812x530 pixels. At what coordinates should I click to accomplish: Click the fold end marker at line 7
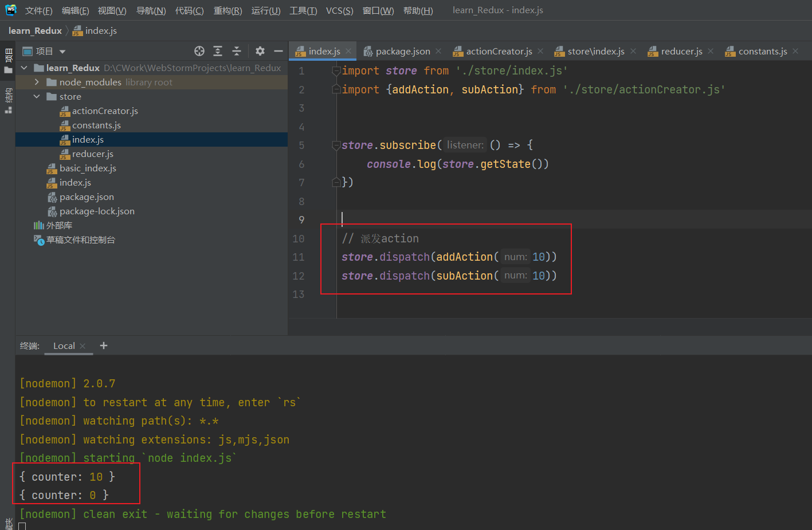point(336,182)
